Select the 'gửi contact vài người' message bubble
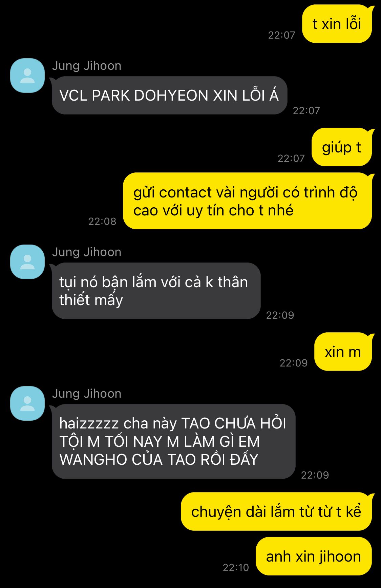This screenshot has height=588, width=381. [x=247, y=201]
